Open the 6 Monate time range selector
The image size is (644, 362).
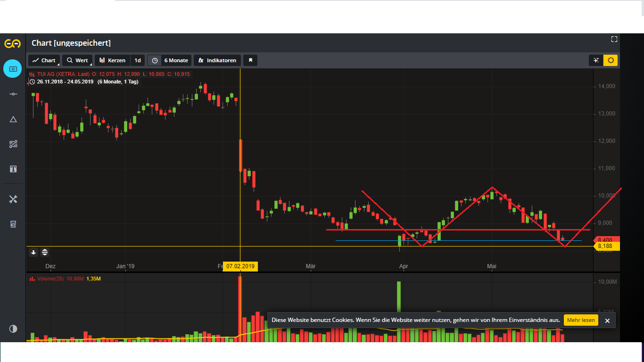pyautogui.click(x=176, y=60)
